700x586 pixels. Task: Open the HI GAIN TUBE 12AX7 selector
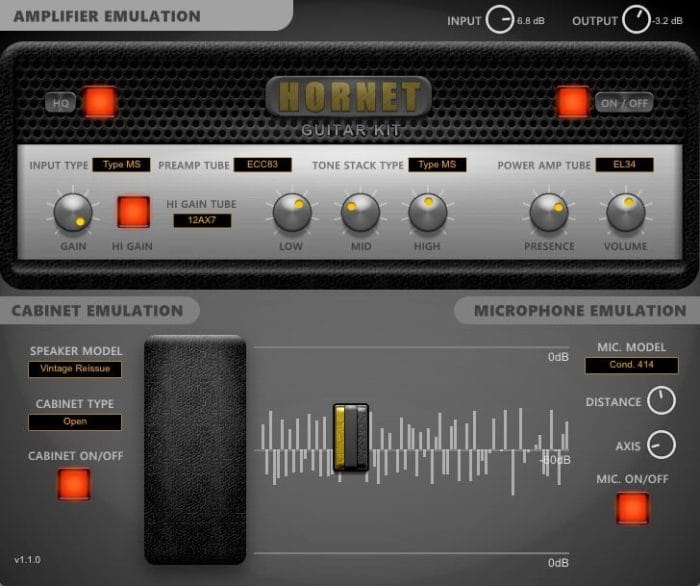click(x=202, y=220)
